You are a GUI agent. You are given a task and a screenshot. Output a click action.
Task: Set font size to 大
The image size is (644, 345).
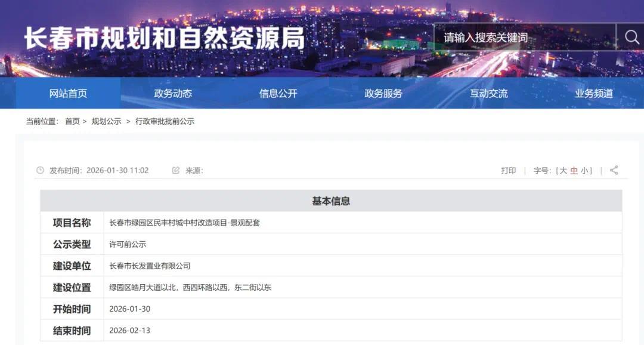pos(563,170)
